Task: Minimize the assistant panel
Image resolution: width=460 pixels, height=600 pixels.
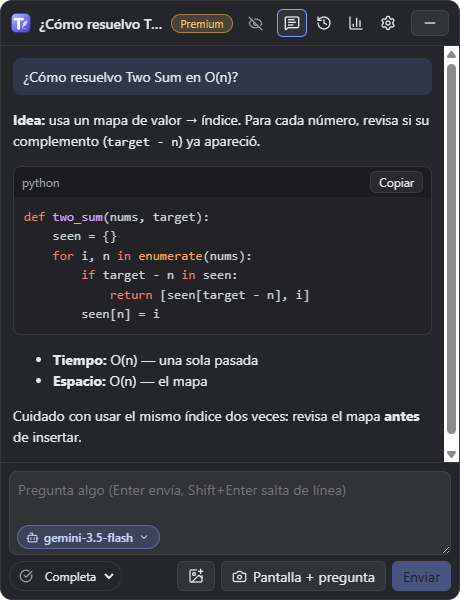Action: click(x=430, y=23)
